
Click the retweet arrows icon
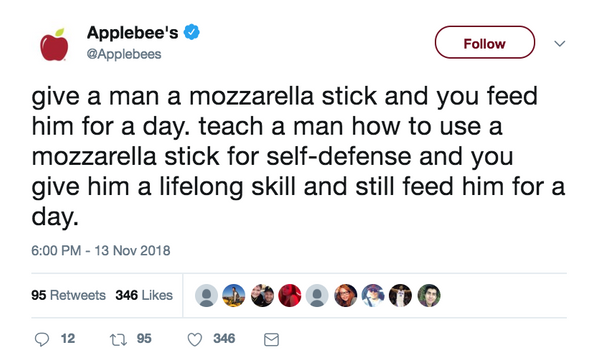(118, 340)
